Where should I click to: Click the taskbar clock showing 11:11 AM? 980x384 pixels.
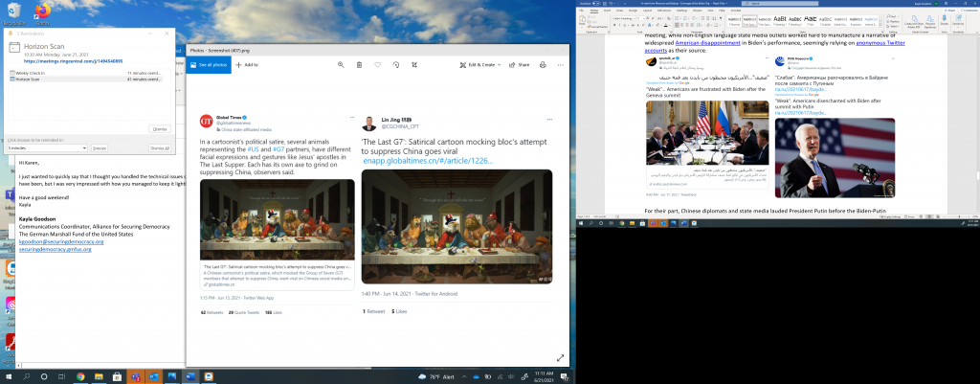(x=542, y=376)
